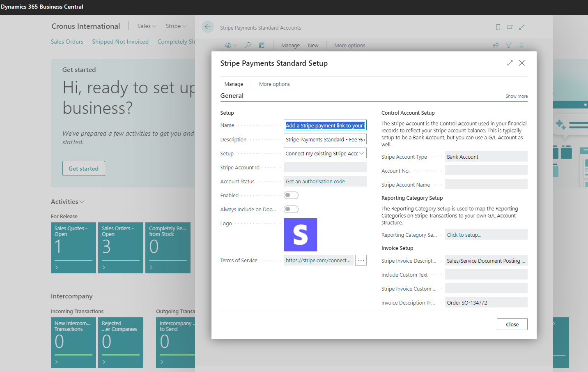Click the Invoice Description Preview field
Screen dimensions: 588x372
486,303
